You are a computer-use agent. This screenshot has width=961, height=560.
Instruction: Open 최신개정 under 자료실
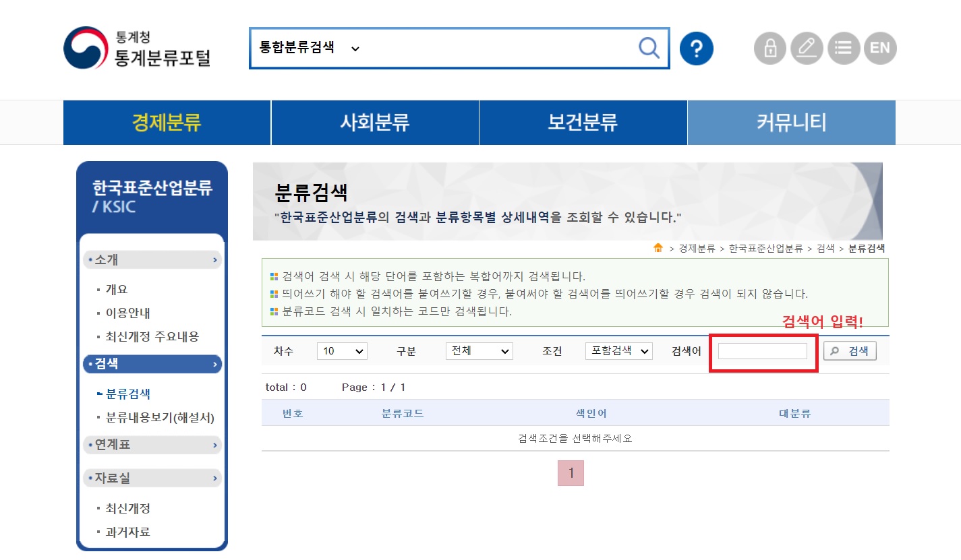(128, 509)
